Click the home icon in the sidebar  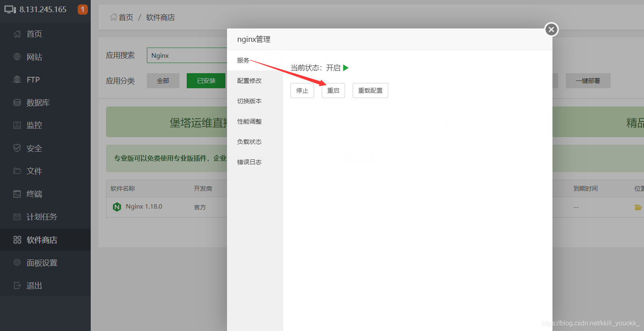17,34
